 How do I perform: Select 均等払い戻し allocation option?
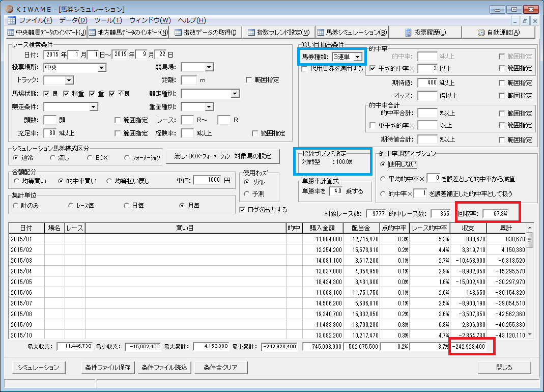pos(109,181)
